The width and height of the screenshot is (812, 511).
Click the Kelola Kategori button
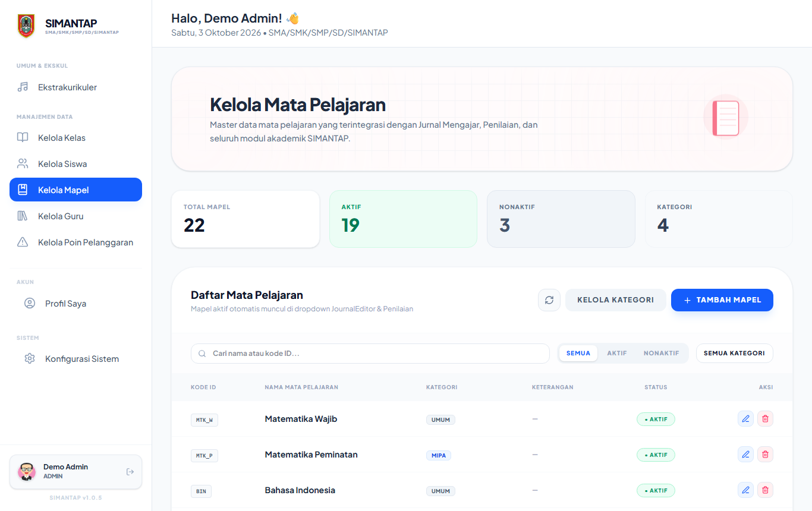[x=616, y=300]
